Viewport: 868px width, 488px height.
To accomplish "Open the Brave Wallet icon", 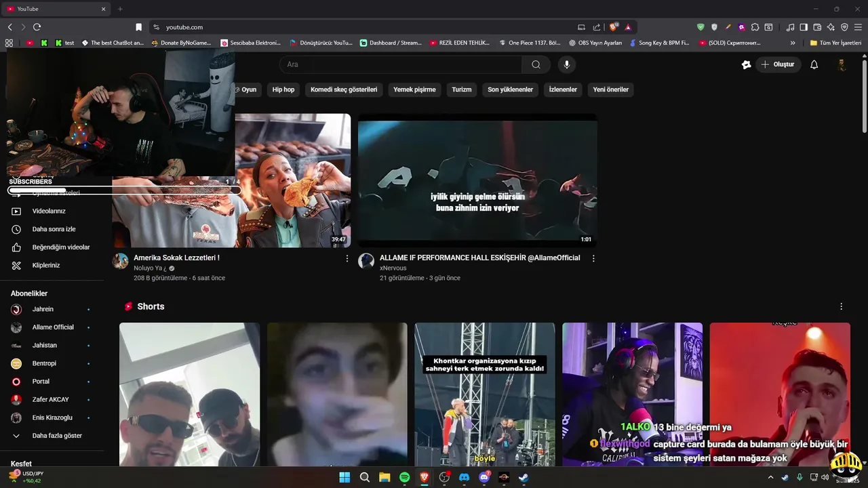I will click(x=817, y=27).
